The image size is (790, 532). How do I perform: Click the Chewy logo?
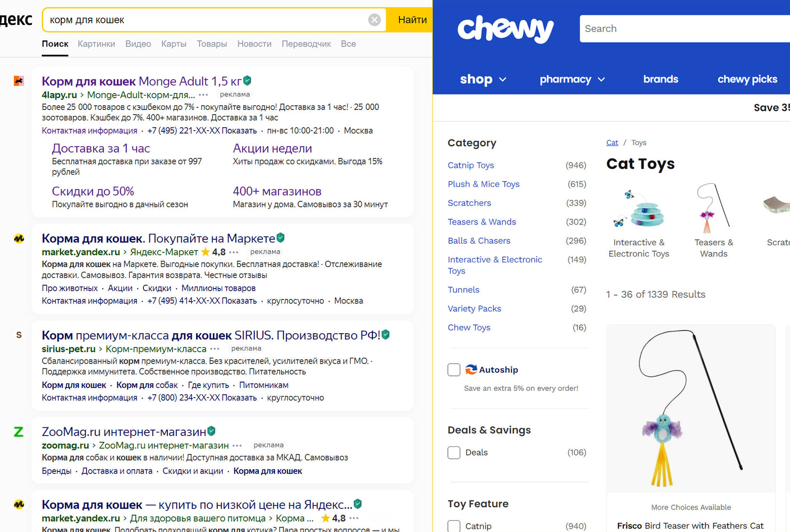tap(505, 29)
